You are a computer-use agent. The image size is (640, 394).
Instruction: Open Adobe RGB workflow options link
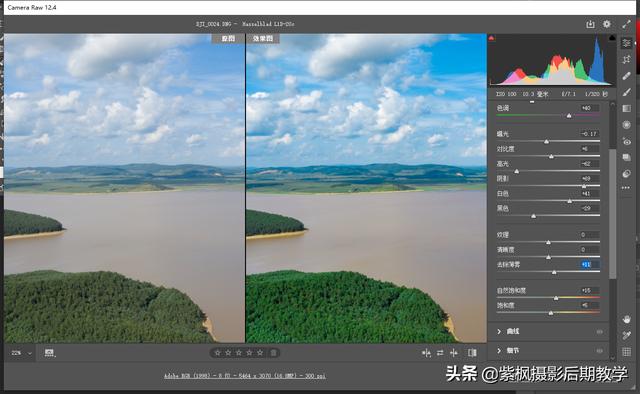pyautogui.click(x=245, y=376)
